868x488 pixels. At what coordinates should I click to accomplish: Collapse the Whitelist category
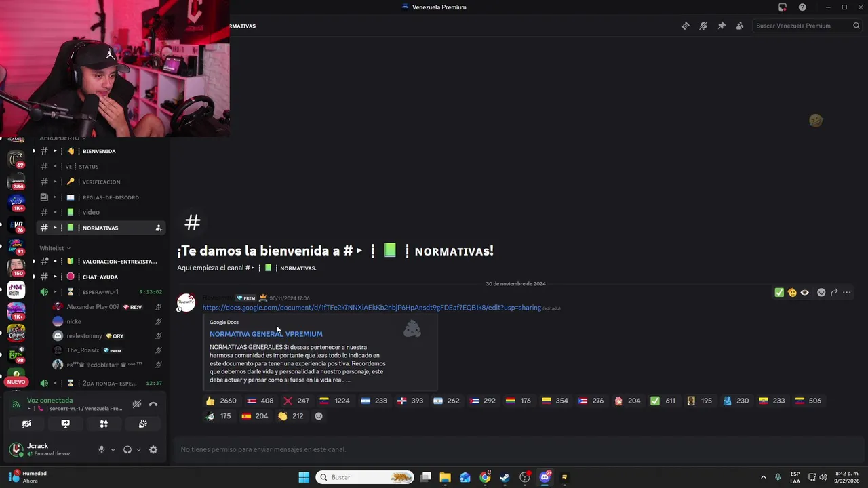coord(54,248)
